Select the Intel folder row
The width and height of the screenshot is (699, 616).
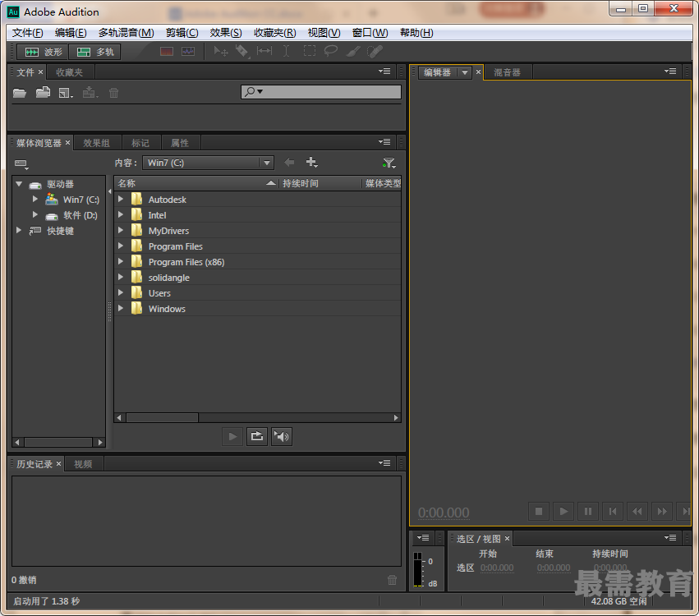point(258,215)
